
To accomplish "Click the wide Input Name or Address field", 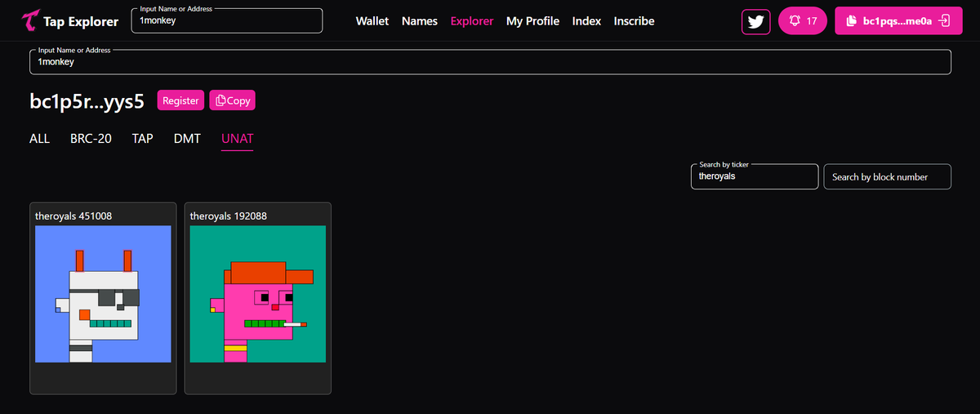I will click(x=490, y=62).
